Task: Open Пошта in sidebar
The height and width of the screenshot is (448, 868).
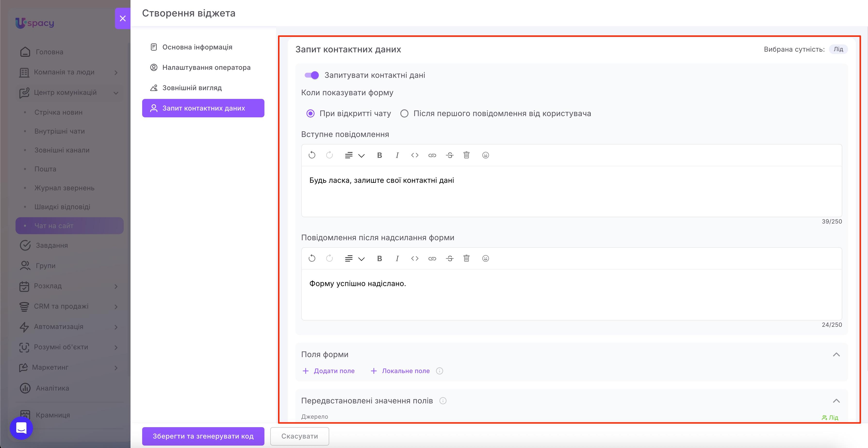Action: coord(69,169)
